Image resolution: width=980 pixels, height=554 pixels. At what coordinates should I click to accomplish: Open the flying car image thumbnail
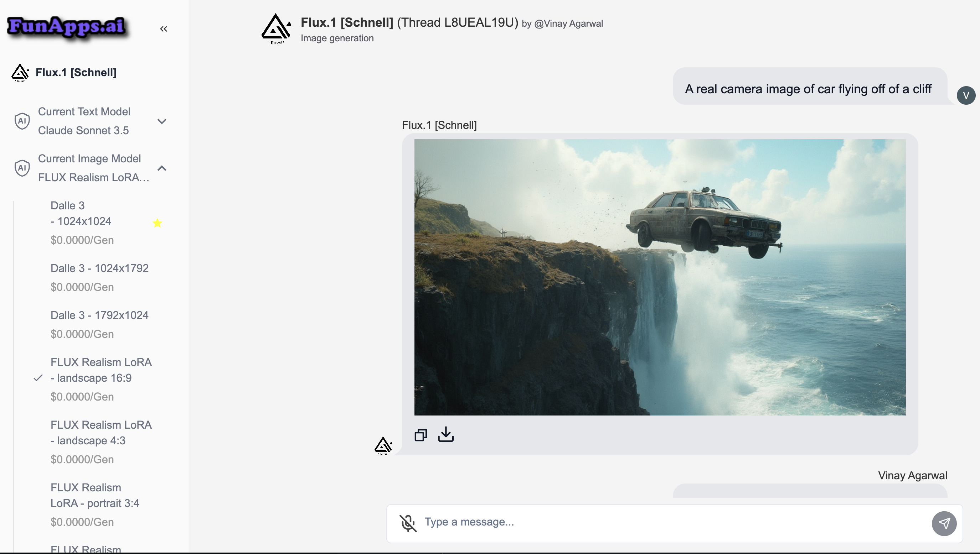coord(659,277)
